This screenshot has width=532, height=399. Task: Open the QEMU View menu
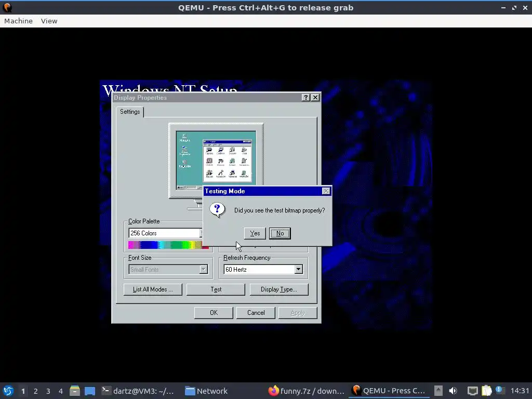click(49, 21)
